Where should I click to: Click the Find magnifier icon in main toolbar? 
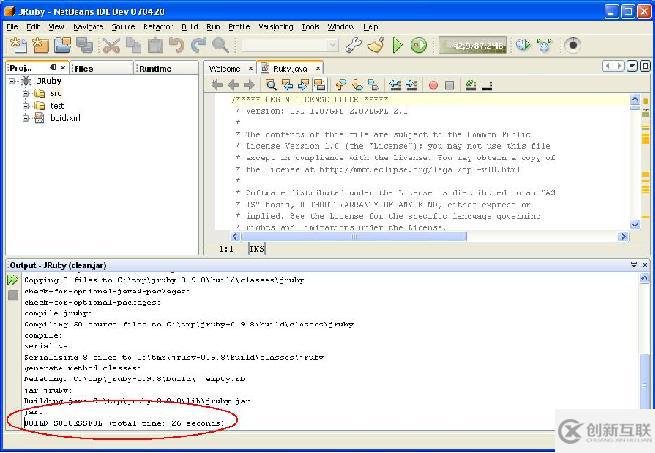click(221, 45)
